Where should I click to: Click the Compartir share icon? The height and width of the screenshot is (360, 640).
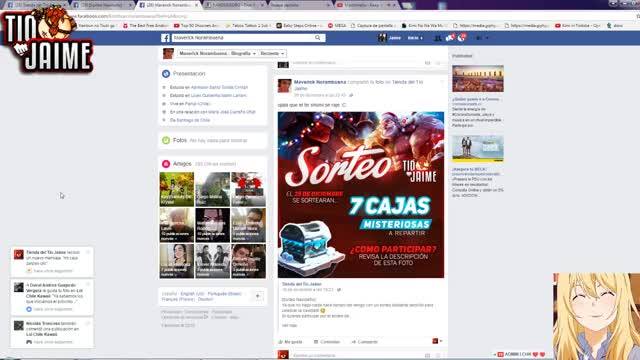tap(353, 342)
